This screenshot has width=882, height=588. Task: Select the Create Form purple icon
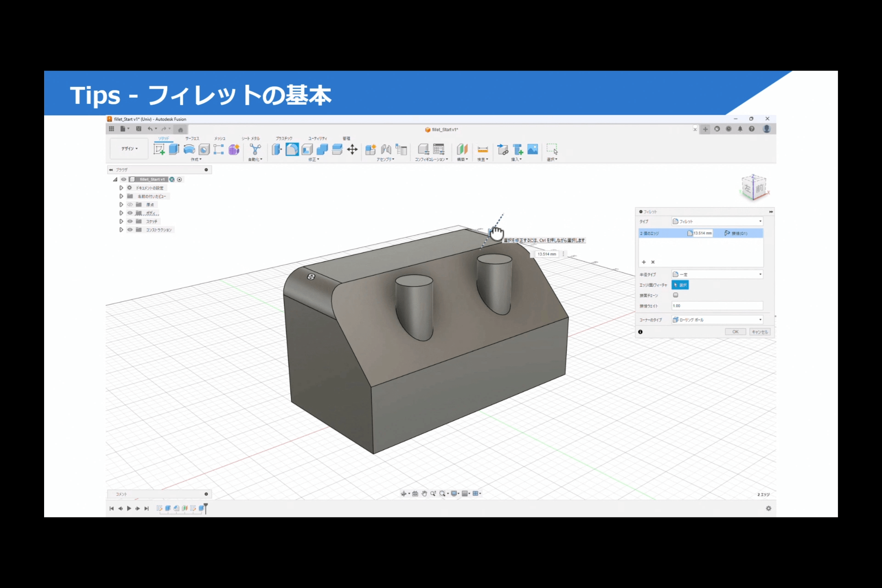point(234,149)
